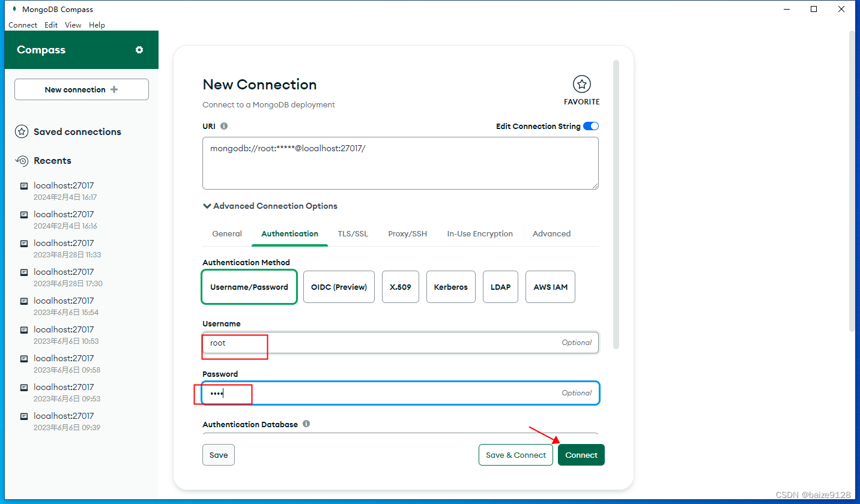
Task: Click the URI info icon
Action: pos(224,126)
